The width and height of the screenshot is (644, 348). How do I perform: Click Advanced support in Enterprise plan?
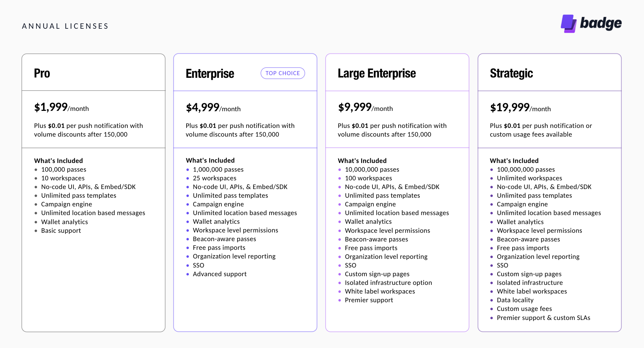220,274
